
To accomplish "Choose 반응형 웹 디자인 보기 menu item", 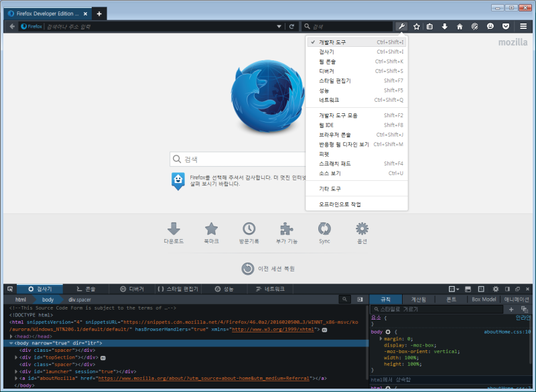I will click(356, 144).
